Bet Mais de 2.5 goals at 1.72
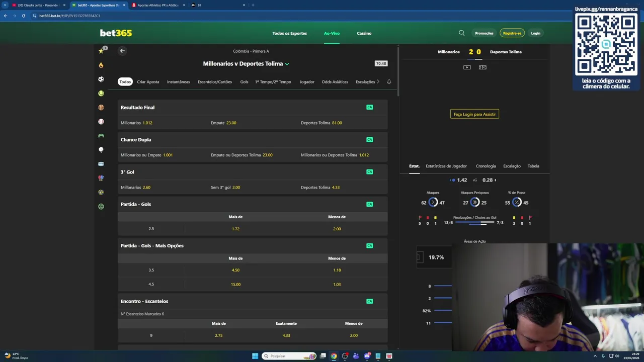 coord(235,229)
